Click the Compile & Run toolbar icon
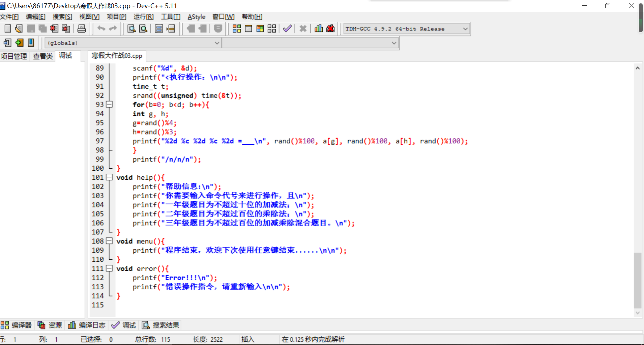Screen dimensions: 644x345 [x=260, y=29]
